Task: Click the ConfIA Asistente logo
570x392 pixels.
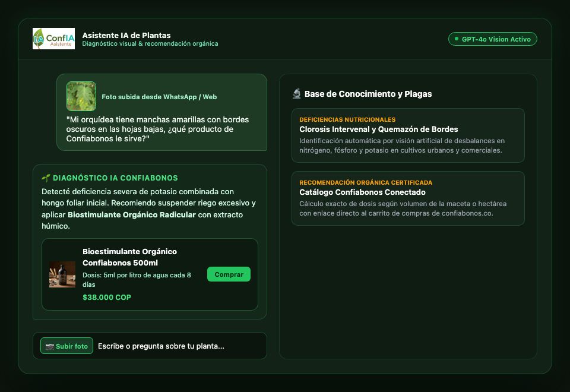Action: [x=53, y=39]
